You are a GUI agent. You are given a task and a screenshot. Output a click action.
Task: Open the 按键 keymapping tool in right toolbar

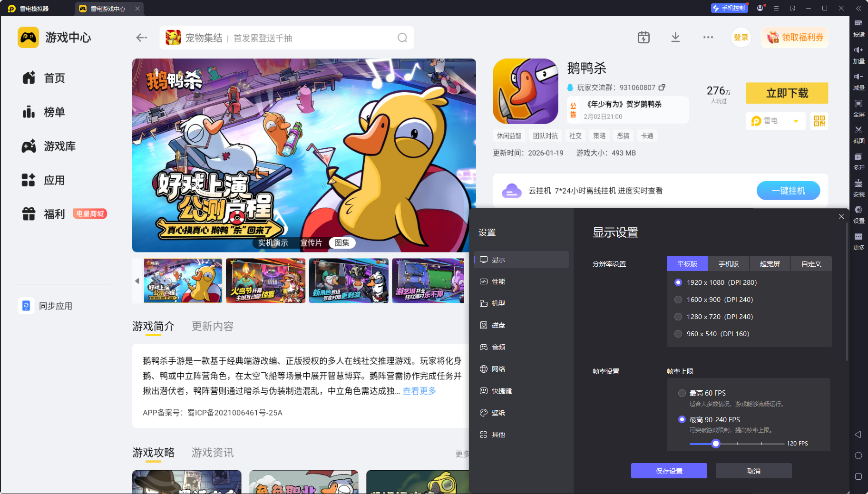click(x=858, y=28)
